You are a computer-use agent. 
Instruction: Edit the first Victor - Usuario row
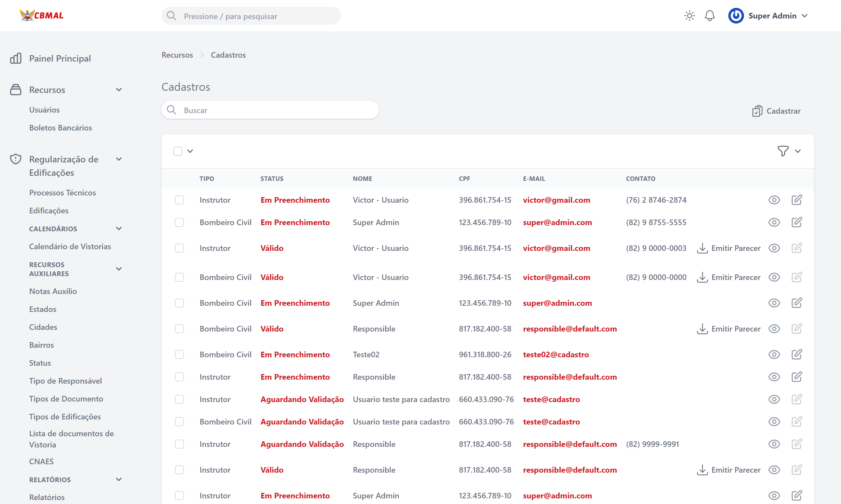(x=796, y=200)
